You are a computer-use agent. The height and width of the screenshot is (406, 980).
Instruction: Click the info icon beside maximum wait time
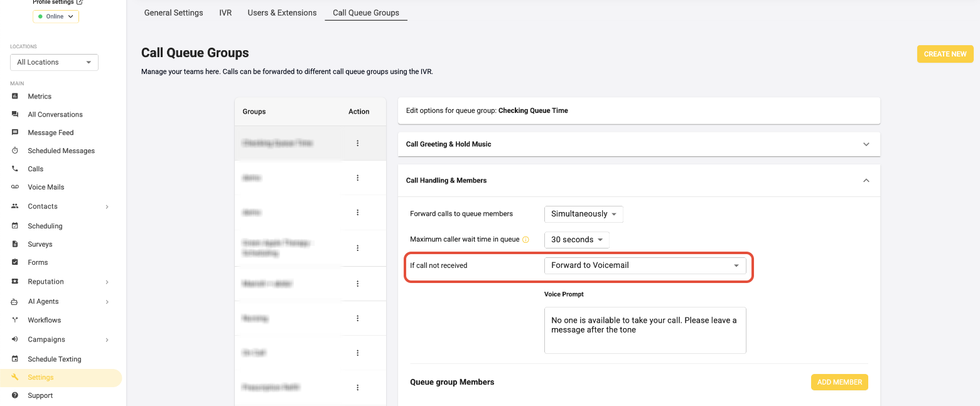point(525,240)
